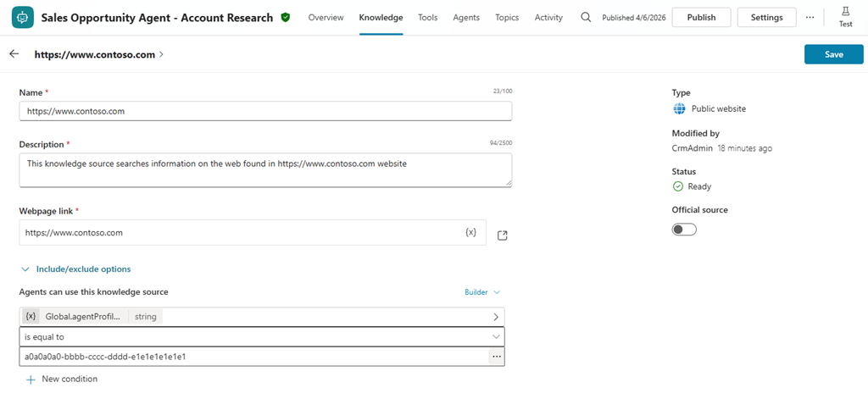Click into the Description text area
The height and width of the screenshot is (399, 868).
coord(265,169)
